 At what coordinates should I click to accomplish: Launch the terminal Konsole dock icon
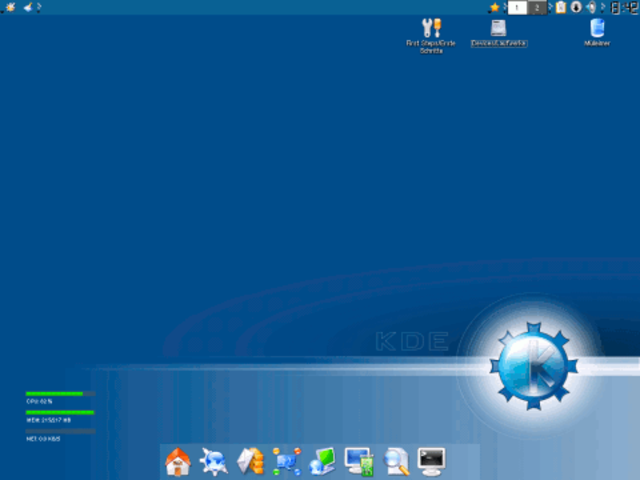click(431, 462)
